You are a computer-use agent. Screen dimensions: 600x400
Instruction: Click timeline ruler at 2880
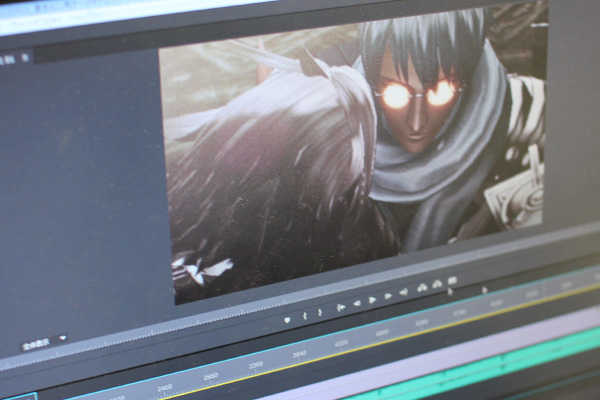click(210, 376)
